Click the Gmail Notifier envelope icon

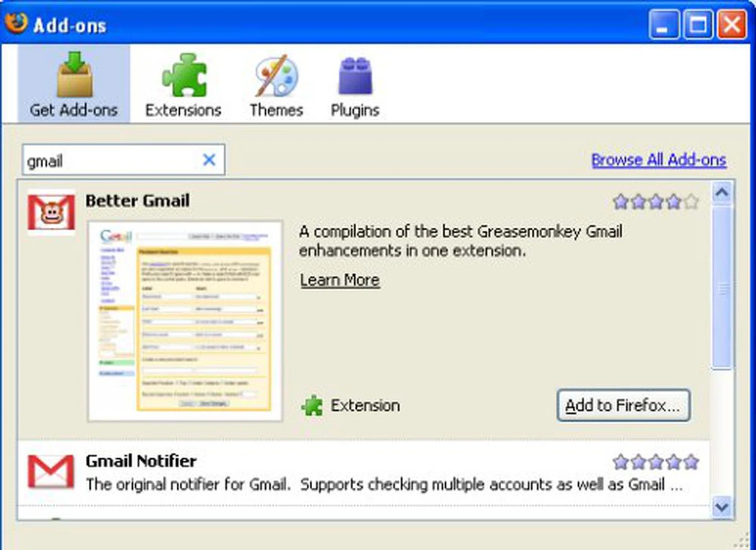point(51,471)
